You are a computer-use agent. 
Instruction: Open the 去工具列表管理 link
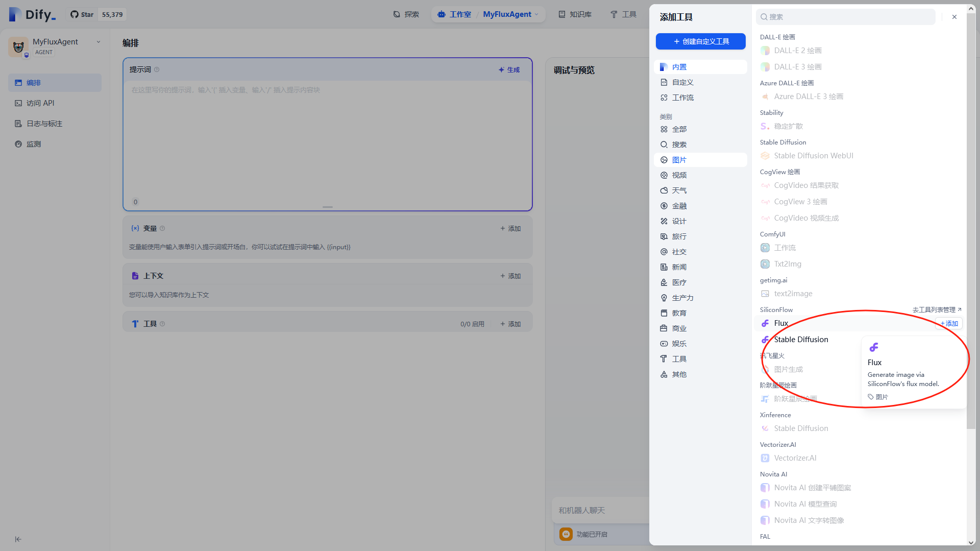click(x=937, y=310)
